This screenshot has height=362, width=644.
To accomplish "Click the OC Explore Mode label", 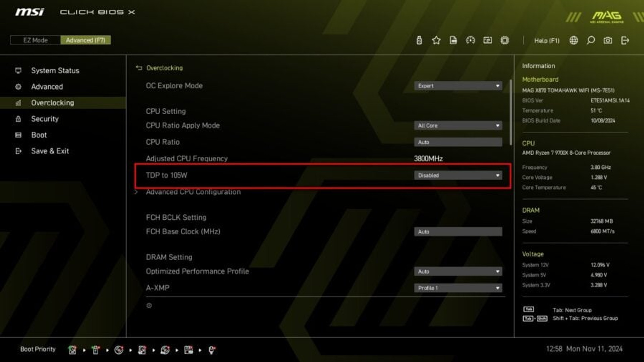I will point(174,86).
